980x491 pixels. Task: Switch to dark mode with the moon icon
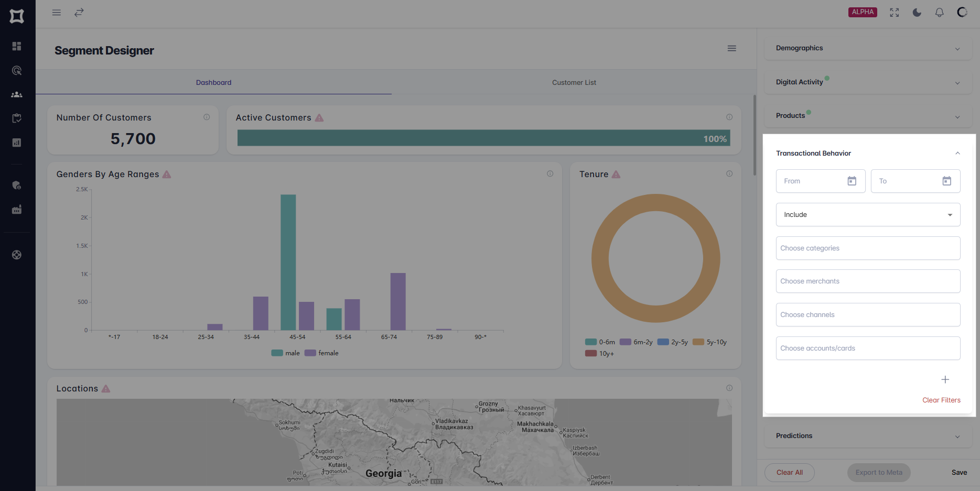click(917, 12)
